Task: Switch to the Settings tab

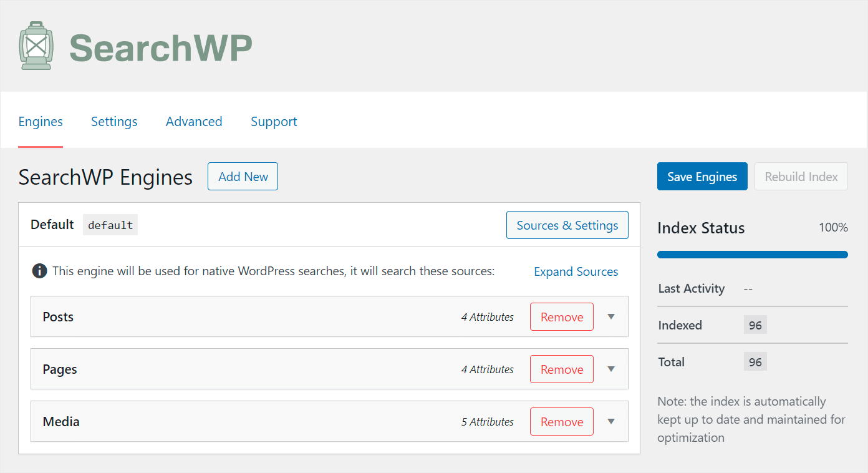Action: [114, 122]
